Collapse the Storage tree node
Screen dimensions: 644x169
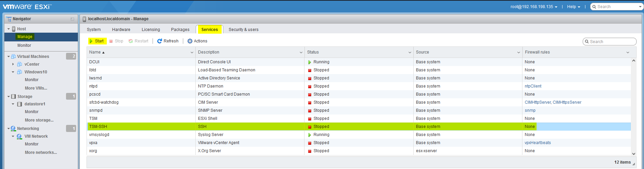coord(8,97)
